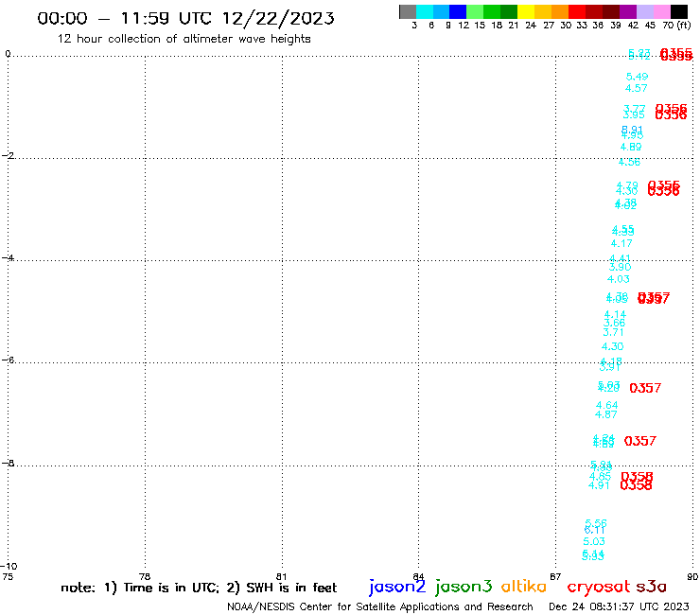The image size is (700, 615).
Task: Select the orange 'altika' satellite label
Action: [x=524, y=587]
